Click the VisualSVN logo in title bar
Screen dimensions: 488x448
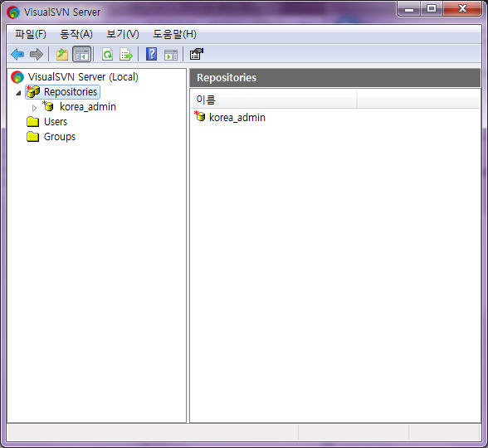pyautogui.click(x=13, y=12)
